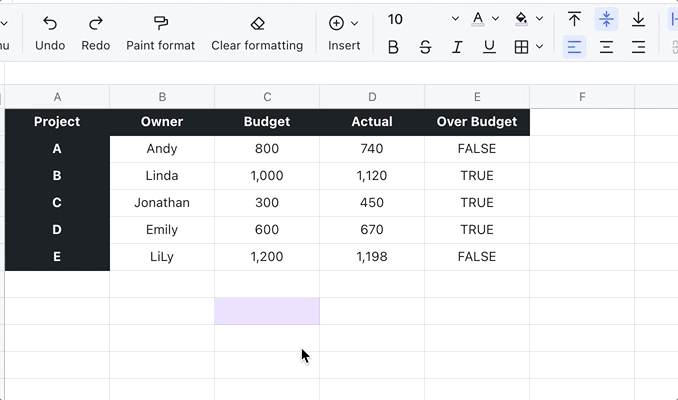Select column E header
The height and width of the screenshot is (400, 678).
[477, 97]
